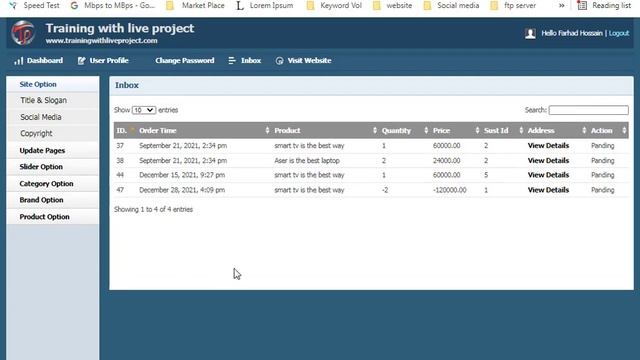This screenshot has width=640, height=360.
Task: Click 'Showing 1 to 4 of 4 entries' text
Action: [153, 209]
